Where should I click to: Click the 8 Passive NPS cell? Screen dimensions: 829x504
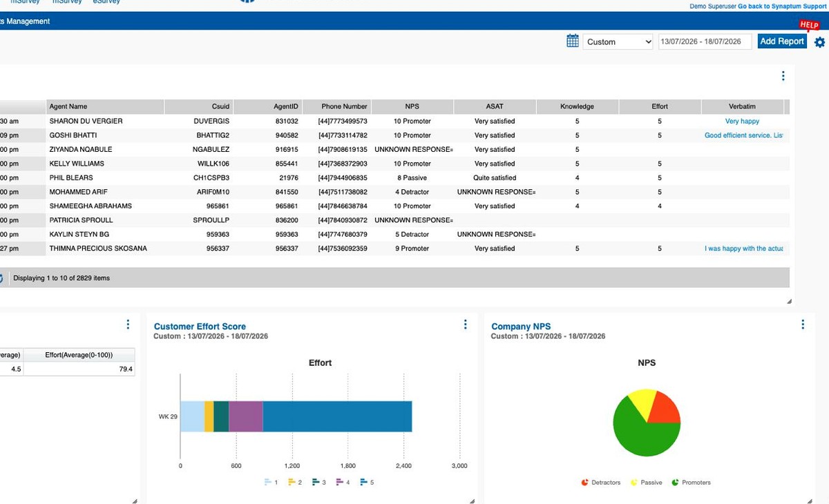coord(412,177)
